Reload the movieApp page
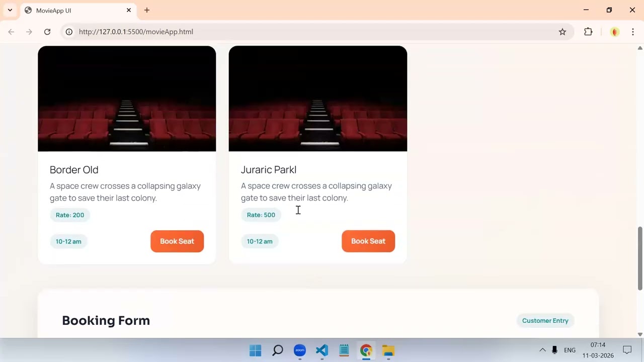 click(47, 32)
